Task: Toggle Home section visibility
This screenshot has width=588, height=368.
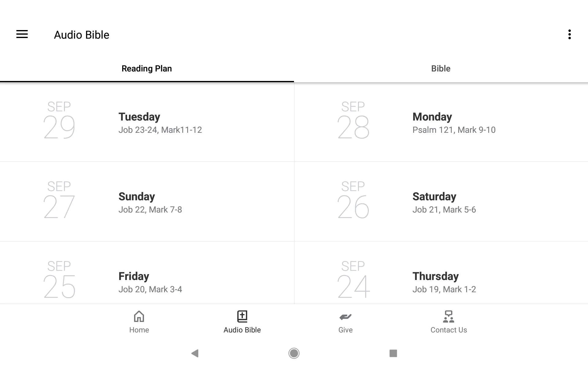Action: coord(139,321)
